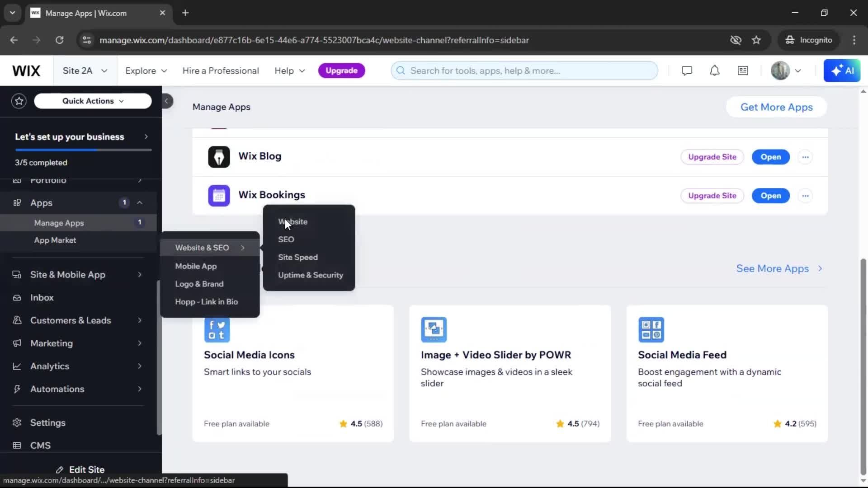Open more options for Wix Bookings
The height and width of the screenshot is (488, 868).
805,196
